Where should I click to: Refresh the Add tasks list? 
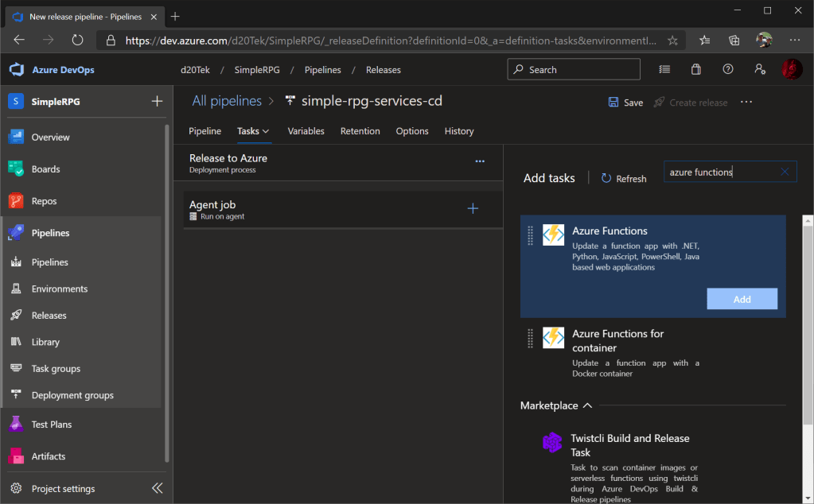tap(624, 179)
